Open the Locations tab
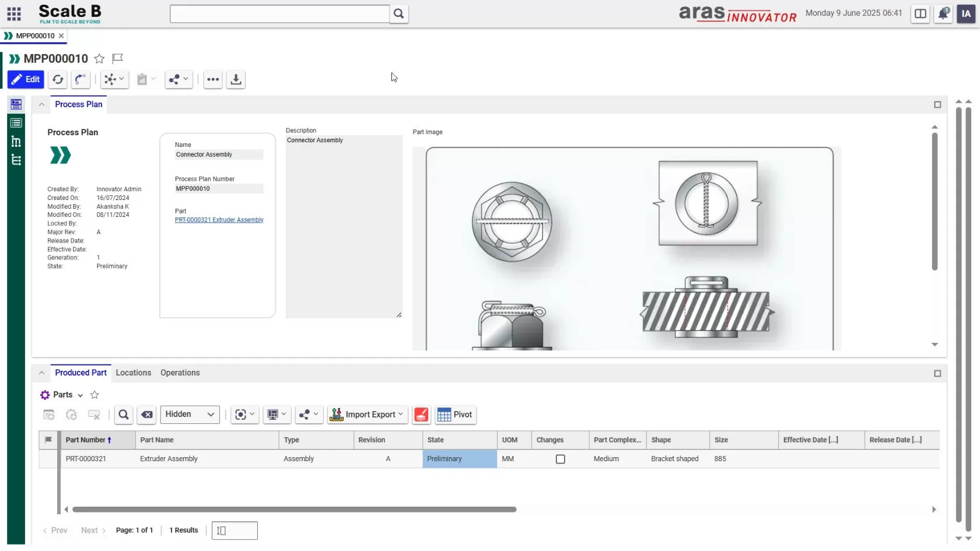Screen dimensions: 980x551 [x=133, y=373]
